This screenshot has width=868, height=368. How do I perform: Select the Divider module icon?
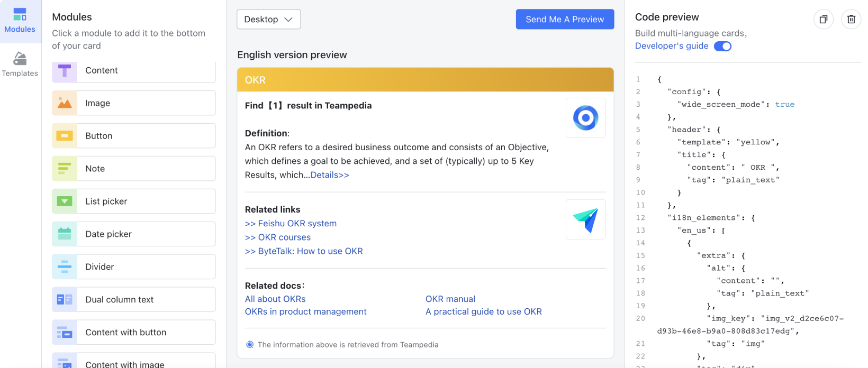click(65, 267)
